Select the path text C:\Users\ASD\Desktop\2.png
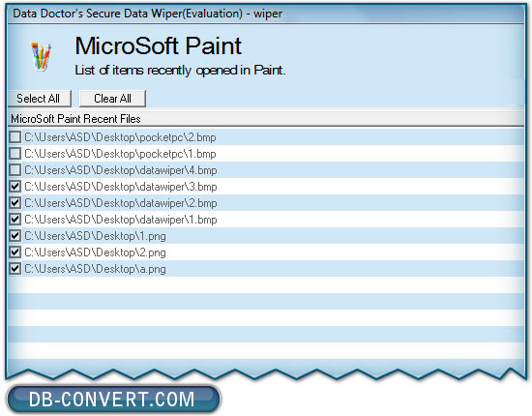This screenshot has height=416, width=532. (96, 253)
